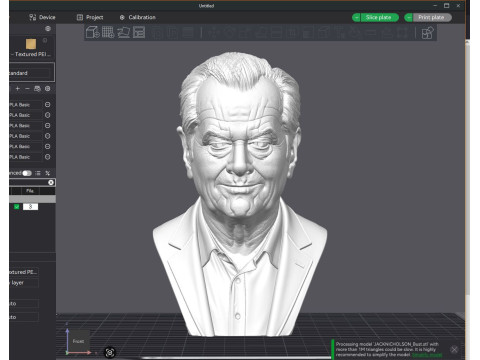480x360 pixels.
Task: Click the gold Textured PEI plate swatch
Action: [x=31, y=44]
